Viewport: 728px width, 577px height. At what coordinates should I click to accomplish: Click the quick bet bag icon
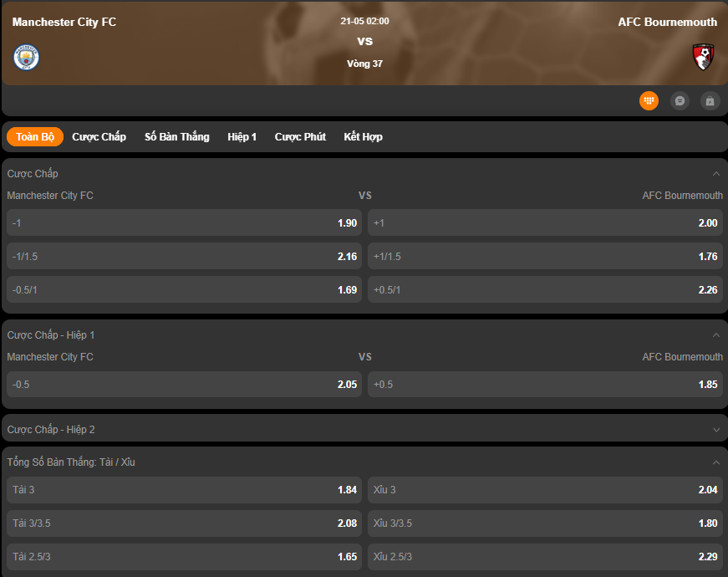tap(710, 100)
